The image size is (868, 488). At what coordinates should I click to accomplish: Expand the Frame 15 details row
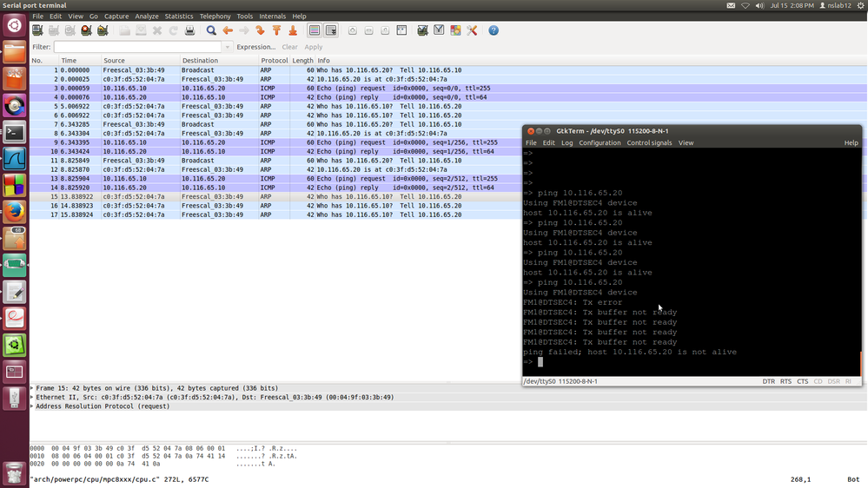coord(32,388)
